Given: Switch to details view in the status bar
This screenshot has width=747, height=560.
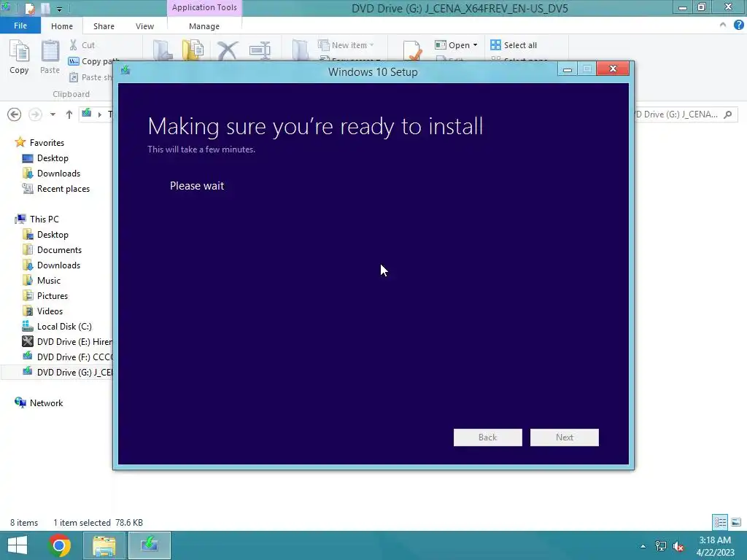Looking at the screenshot, I should 720,522.
